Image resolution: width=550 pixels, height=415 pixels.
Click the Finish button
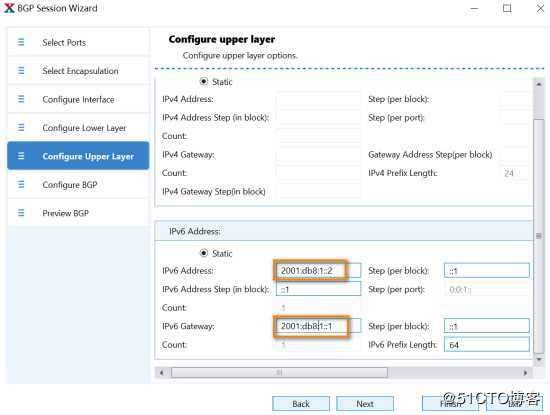coord(450,404)
